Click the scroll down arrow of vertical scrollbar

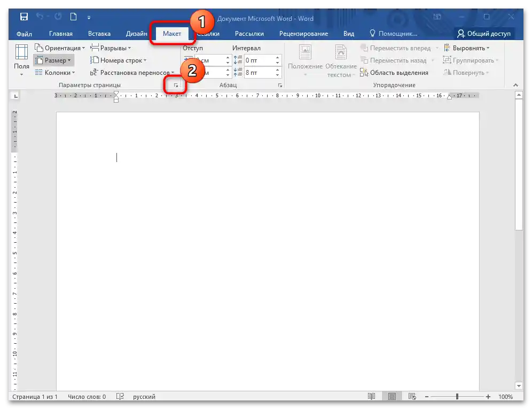click(x=519, y=386)
